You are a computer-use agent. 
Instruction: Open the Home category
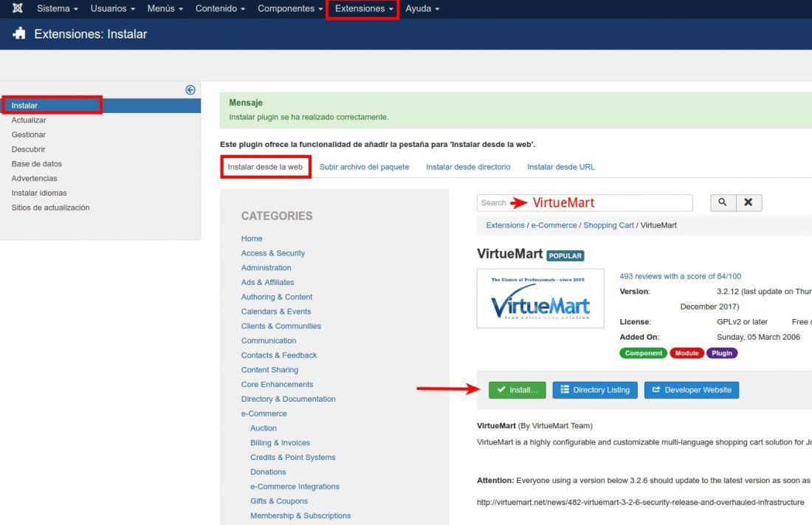[x=252, y=239]
